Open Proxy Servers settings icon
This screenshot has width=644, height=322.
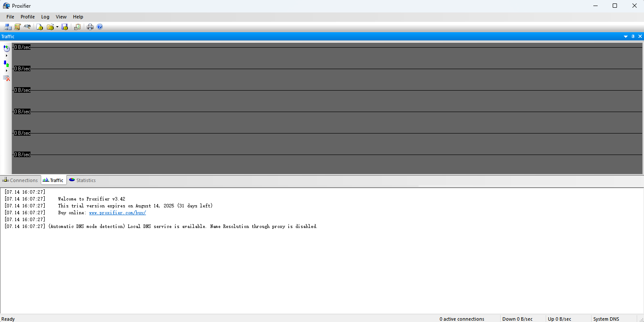click(8, 27)
